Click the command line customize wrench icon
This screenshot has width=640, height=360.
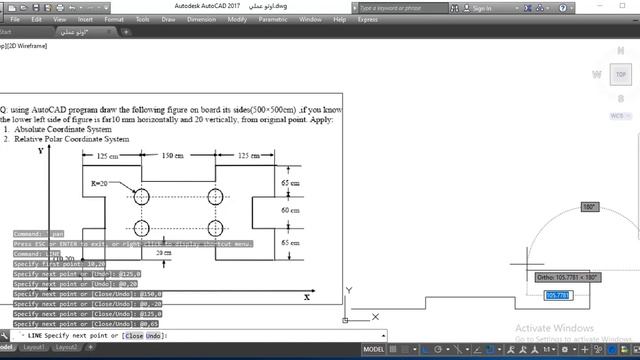click(4, 336)
